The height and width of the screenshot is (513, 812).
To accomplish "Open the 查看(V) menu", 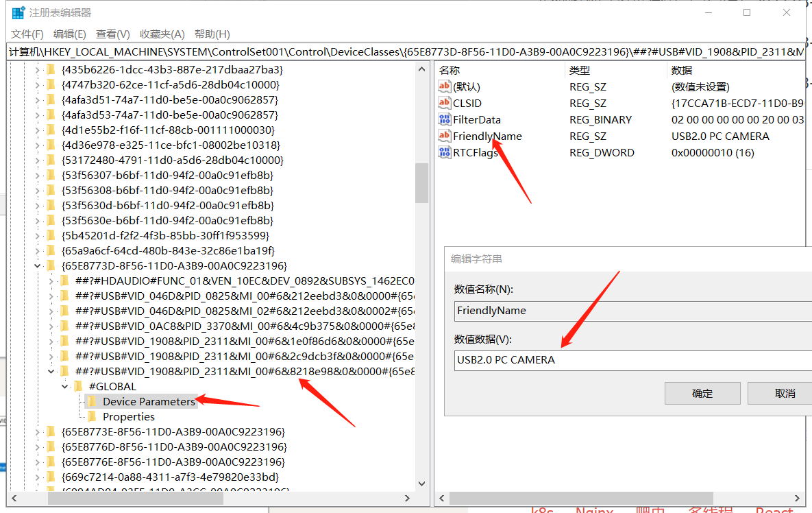I will [112, 34].
